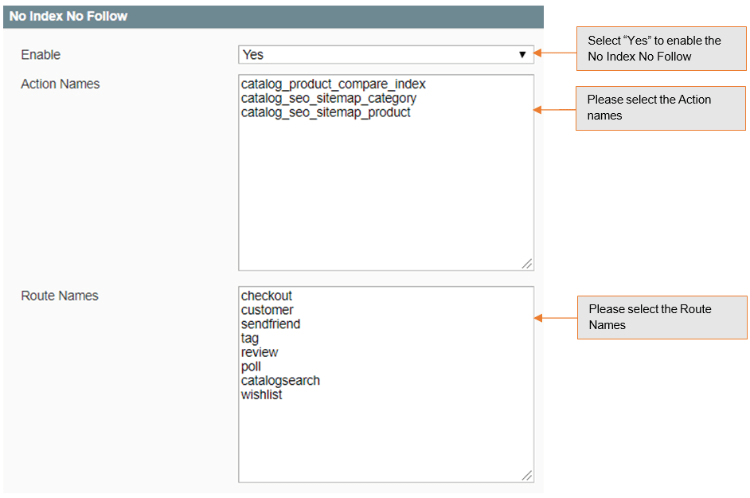The image size is (750, 498).
Task: Select catalog_product_compare_index in Action Names
Action: tap(333, 84)
